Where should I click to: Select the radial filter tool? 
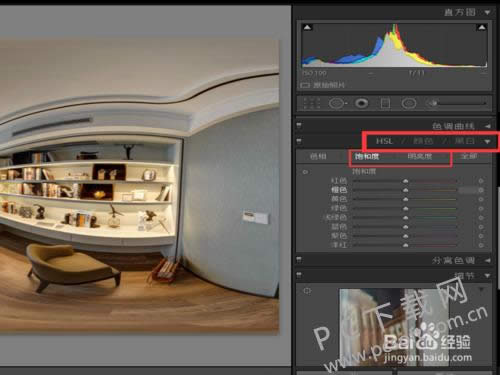[409, 103]
